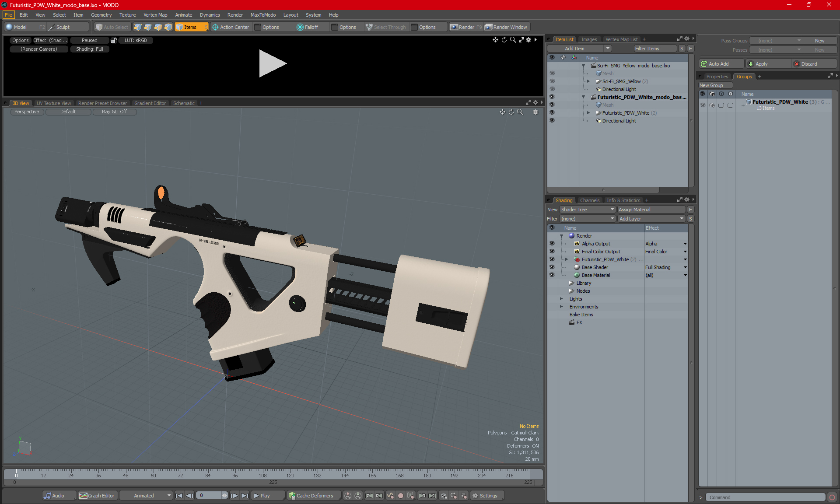Hide Futuristic_PDW_White_modo_base scene visibility eye
This screenshot has width=840, height=504.
(552, 97)
